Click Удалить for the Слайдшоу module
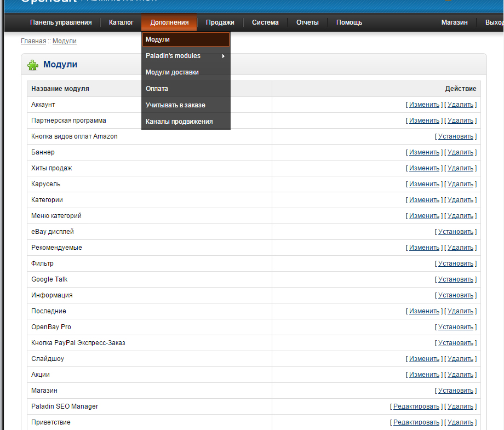The width and height of the screenshot is (504, 430). click(460, 359)
